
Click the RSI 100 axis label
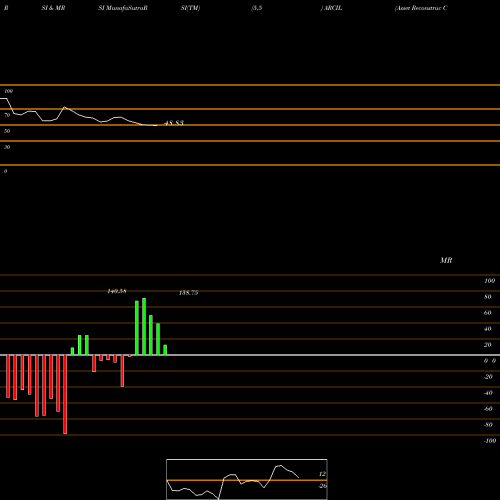tap(9, 91)
